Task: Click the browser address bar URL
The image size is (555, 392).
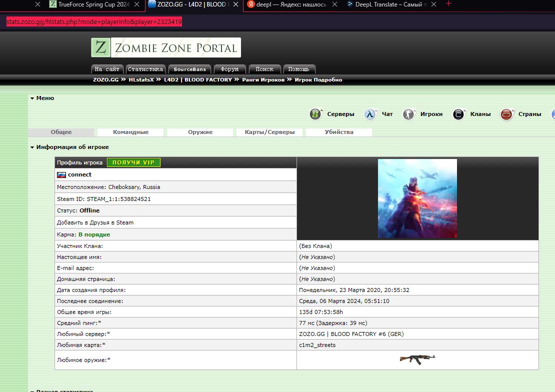Action: [94, 22]
